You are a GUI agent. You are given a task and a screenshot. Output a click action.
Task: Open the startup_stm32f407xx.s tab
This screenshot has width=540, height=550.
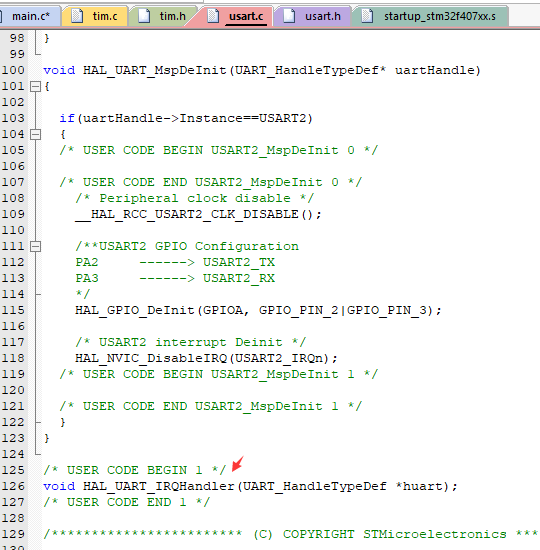point(429,16)
